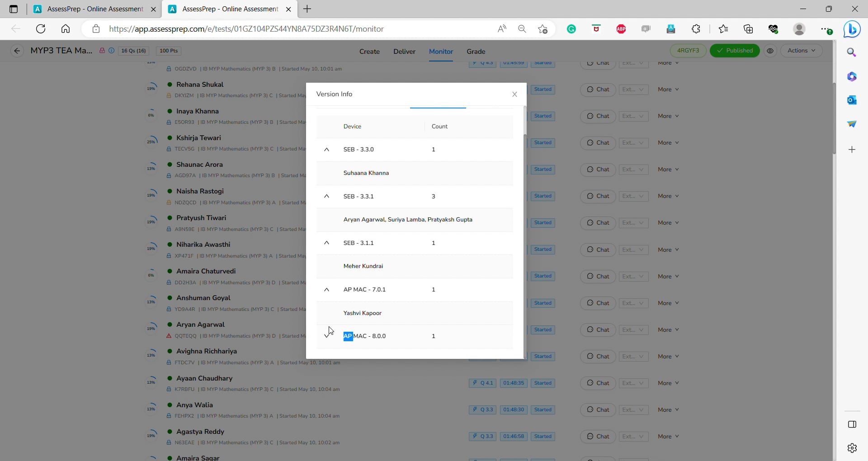Add a sidebar app with plus icon
The image size is (868, 461).
[x=852, y=150]
